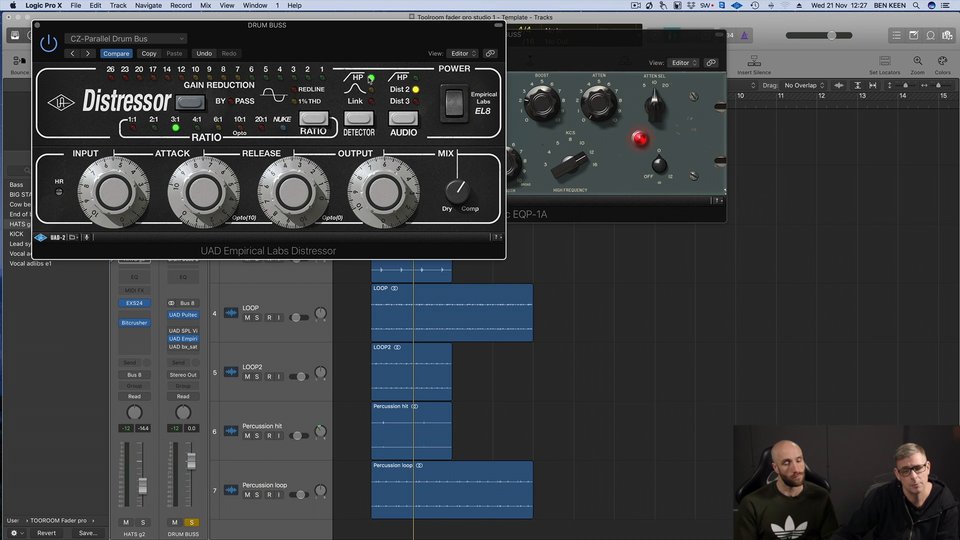The height and width of the screenshot is (540, 960).
Task: Adjust the LOOP track volume slider
Action: click(298, 317)
